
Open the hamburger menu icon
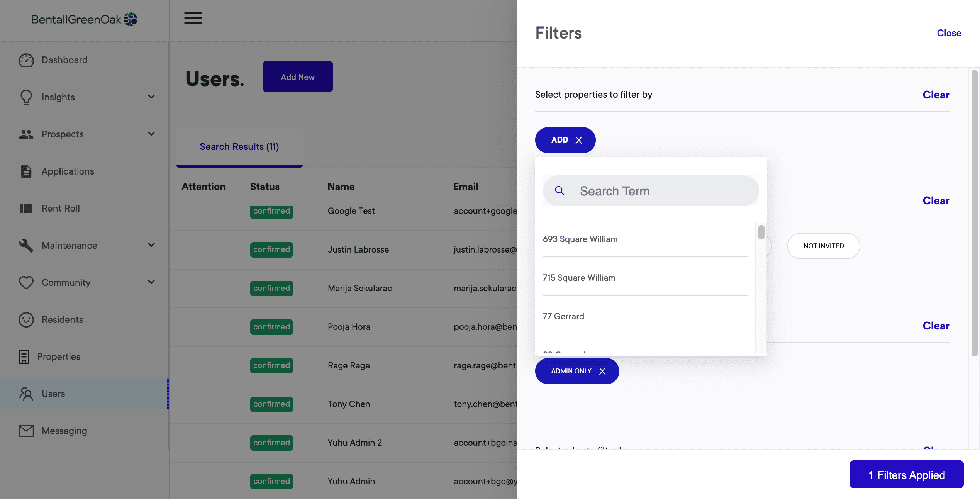[193, 18]
